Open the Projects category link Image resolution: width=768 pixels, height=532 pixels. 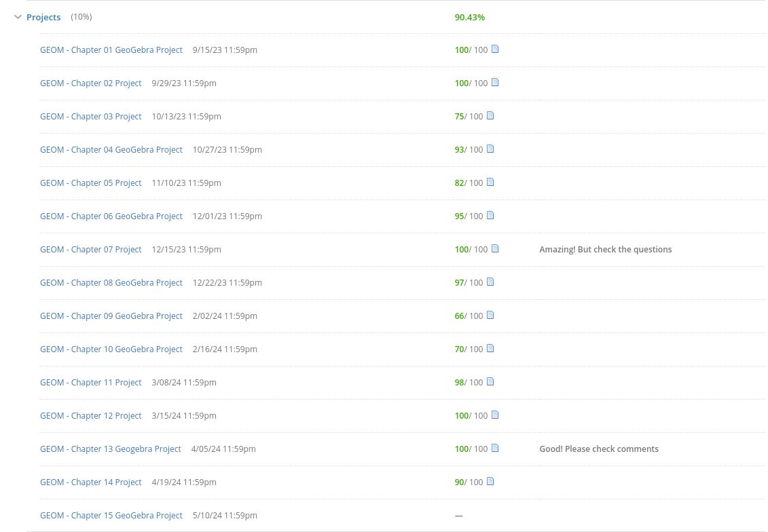[x=43, y=18]
